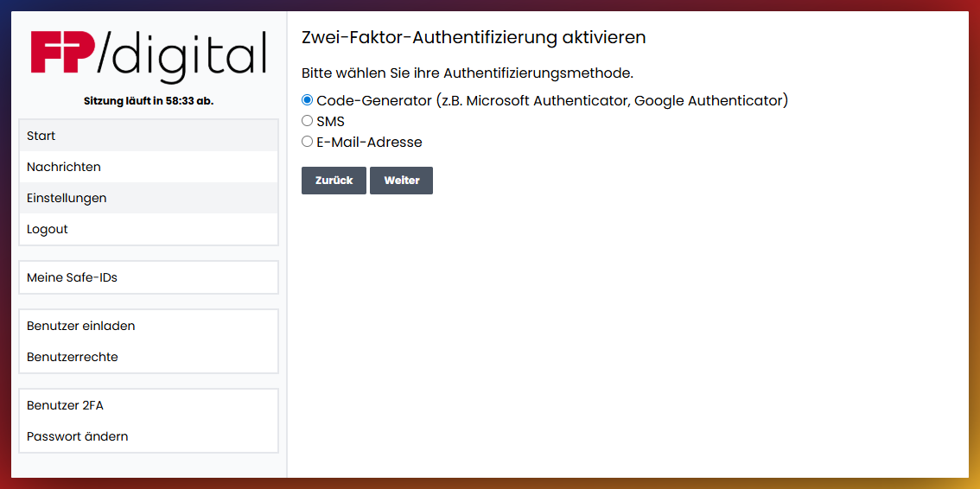Click the Zurück button
The width and height of the screenshot is (980, 489).
coord(334,181)
